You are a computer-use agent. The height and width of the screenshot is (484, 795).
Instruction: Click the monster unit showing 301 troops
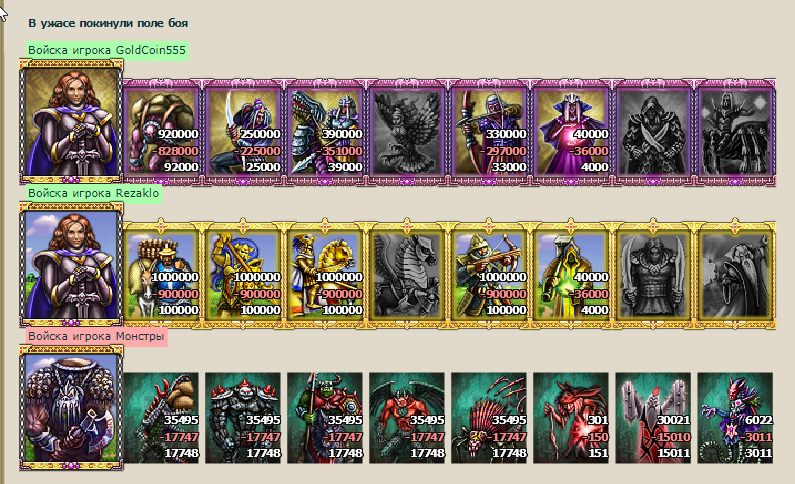click(x=571, y=418)
